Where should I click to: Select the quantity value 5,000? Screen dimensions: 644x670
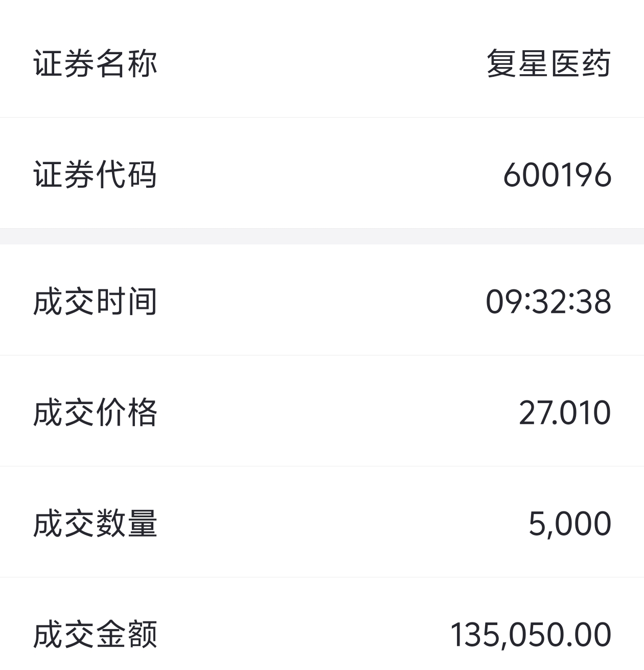coord(570,524)
